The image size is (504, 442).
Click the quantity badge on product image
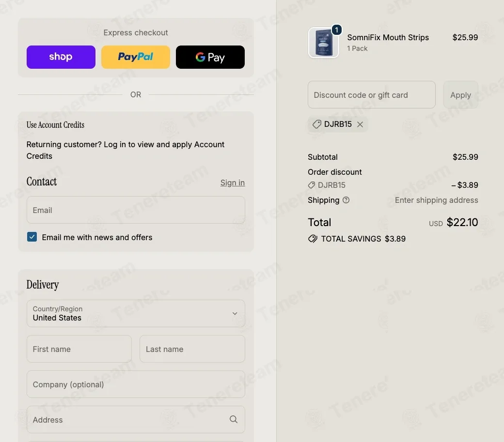pyautogui.click(x=336, y=30)
